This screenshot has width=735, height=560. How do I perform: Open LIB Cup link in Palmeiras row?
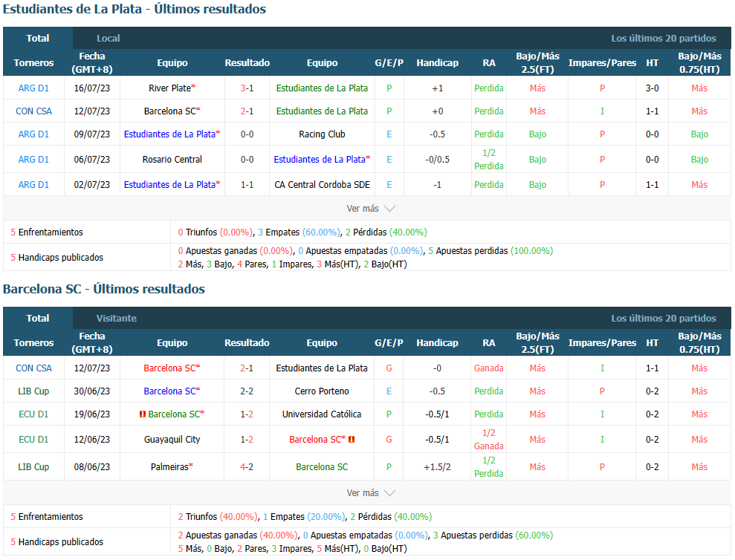click(33, 466)
